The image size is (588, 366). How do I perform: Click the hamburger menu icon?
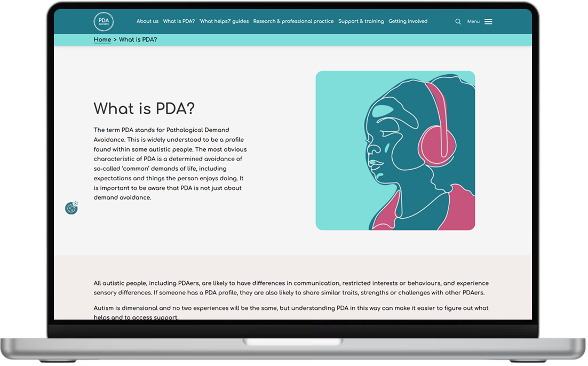tap(488, 22)
